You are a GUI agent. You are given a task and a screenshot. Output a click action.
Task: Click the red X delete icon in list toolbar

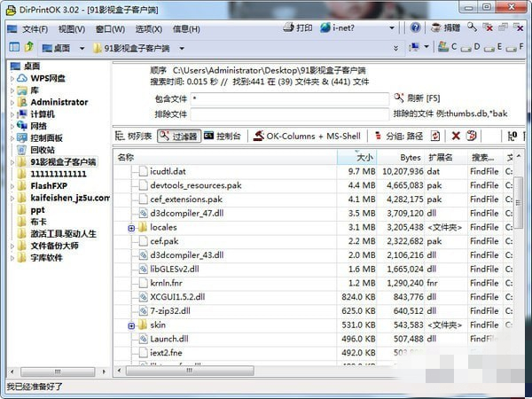coord(456,136)
